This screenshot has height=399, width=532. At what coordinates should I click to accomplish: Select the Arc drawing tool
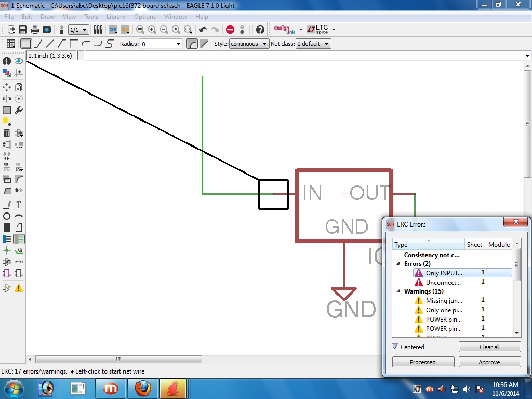(19, 216)
